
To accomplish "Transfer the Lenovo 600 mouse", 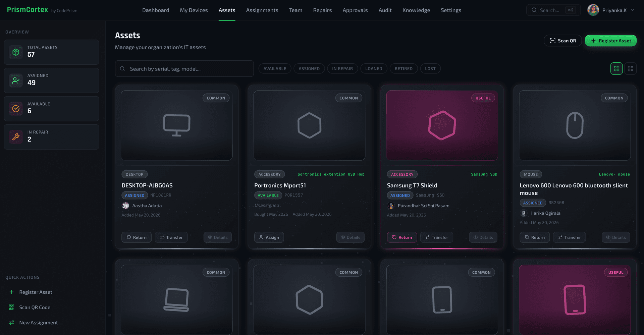I will point(569,237).
